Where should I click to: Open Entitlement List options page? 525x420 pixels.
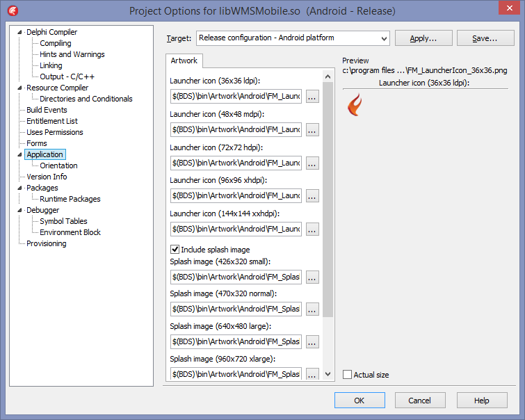(x=52, y=121)
